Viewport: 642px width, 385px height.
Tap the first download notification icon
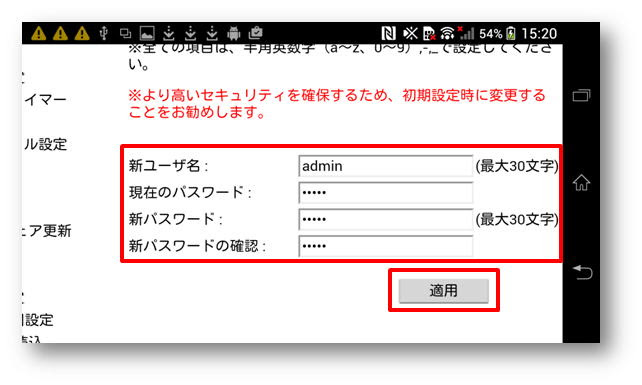[169, 33]
